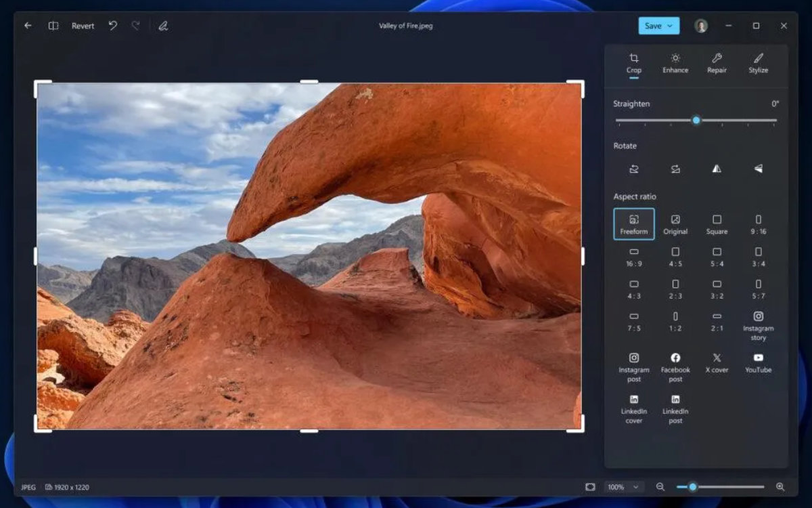
Task: Select Instagram story preset
Action: pyautogui.click(x=758, y=326)
